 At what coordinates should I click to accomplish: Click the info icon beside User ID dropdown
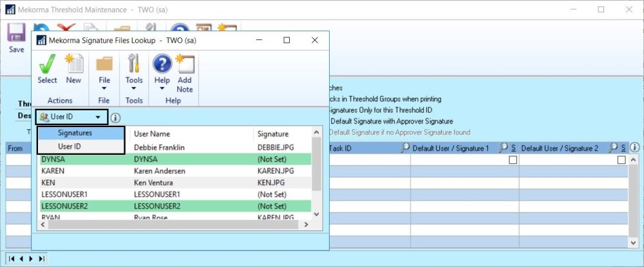click(116, 118)
